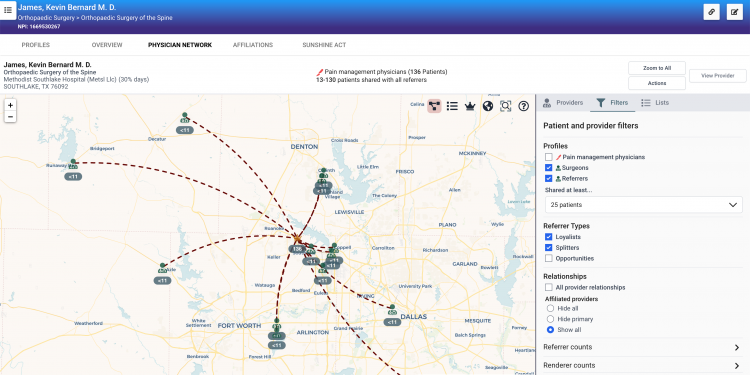Screen dimensions: 750x375
Task: Click the FORT WORTH map label
Action: 239,326
